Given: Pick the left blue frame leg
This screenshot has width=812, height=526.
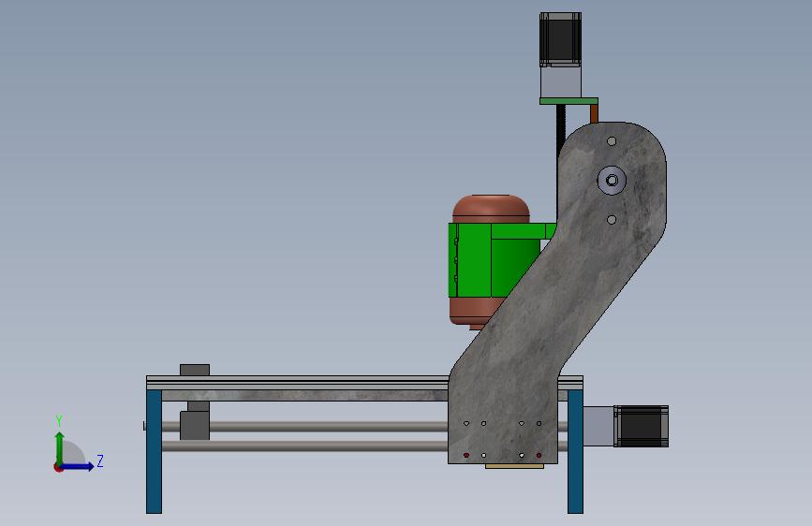Looking at the screenshot, I should click(154, 451).
